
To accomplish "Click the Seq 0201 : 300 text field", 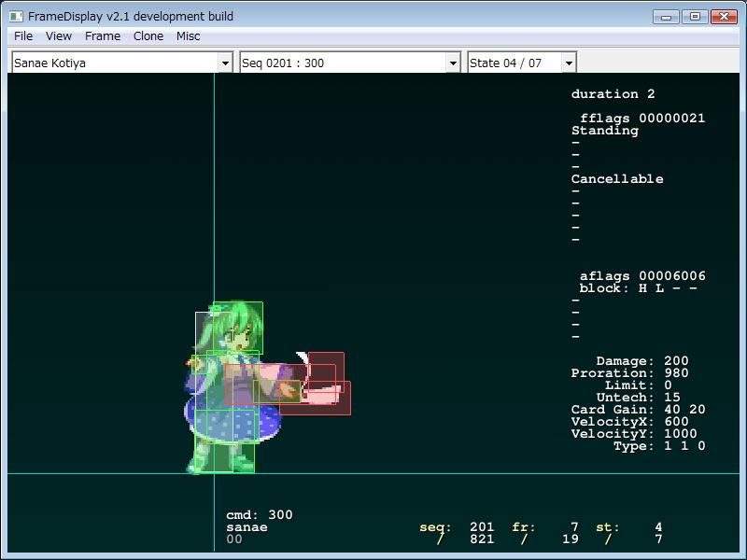I will click(342, 63).
